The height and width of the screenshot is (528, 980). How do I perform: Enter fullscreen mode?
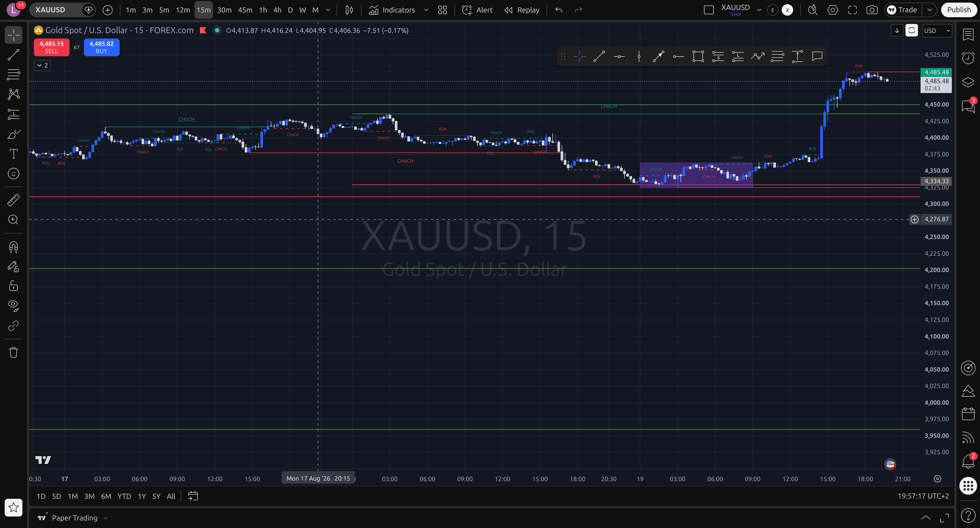[x=853, y=10]
